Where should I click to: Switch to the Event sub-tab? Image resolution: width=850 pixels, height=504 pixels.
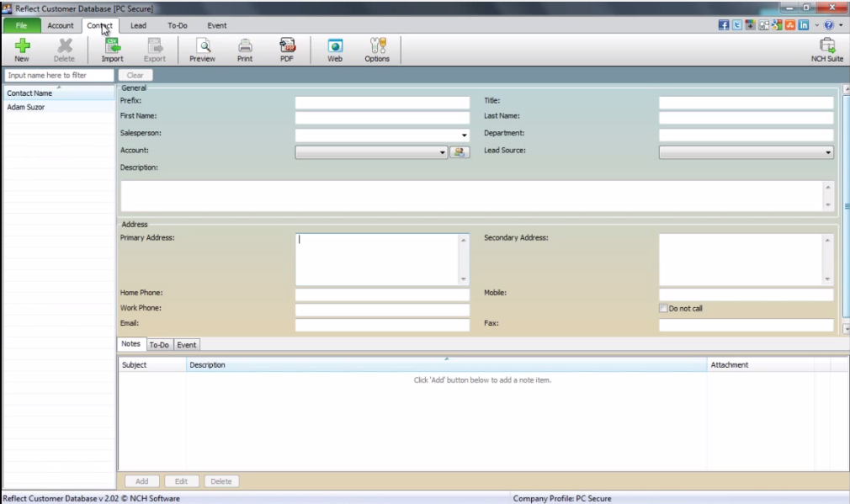coord(187,345)
